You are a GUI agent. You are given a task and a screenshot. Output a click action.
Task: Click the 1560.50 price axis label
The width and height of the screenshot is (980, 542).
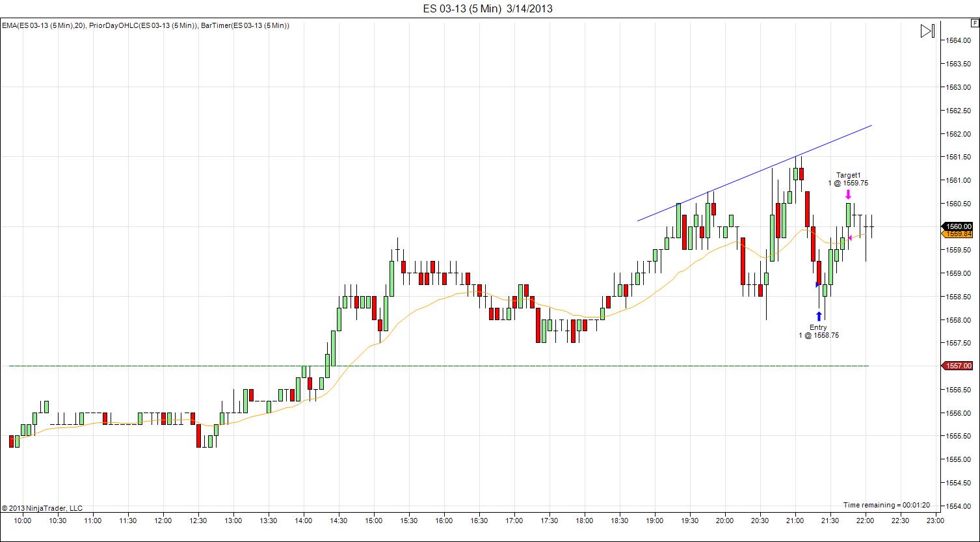tap(959, 203)
